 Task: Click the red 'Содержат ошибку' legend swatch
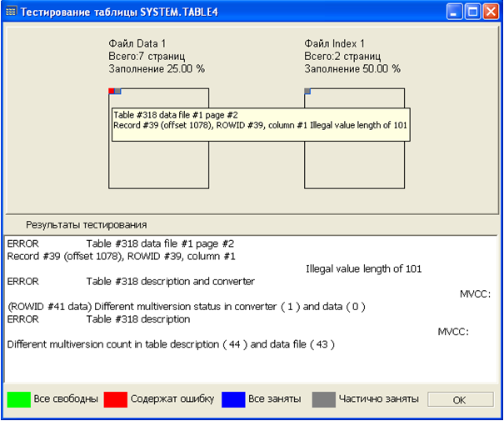115,399
